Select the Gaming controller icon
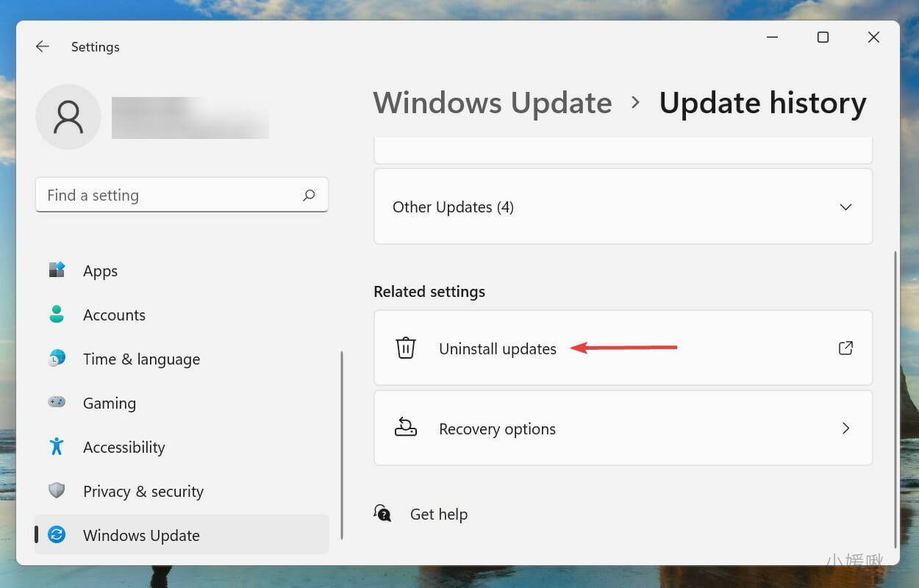This screenshot has width=919, height=588. (56, 403)
